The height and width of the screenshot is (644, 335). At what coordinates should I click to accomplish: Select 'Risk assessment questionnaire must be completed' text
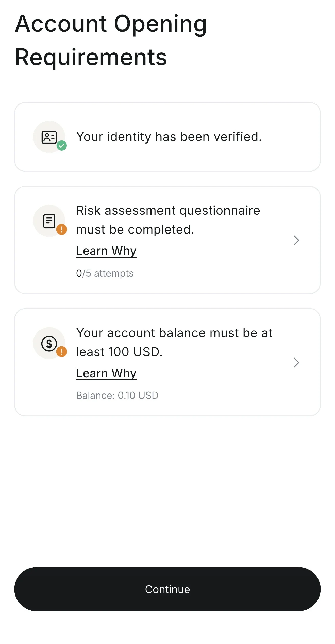[x=168, y=220]
